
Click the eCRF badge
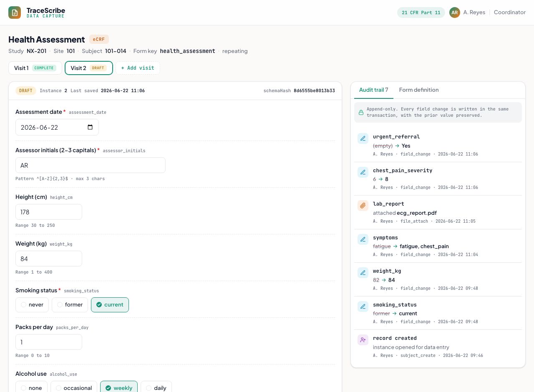pos(99,39)
